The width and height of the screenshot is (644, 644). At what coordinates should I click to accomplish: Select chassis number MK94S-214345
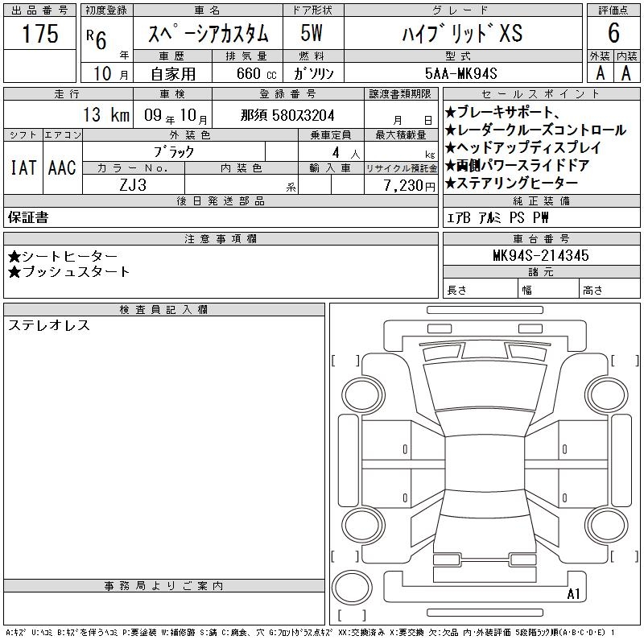tap(540, 255)
